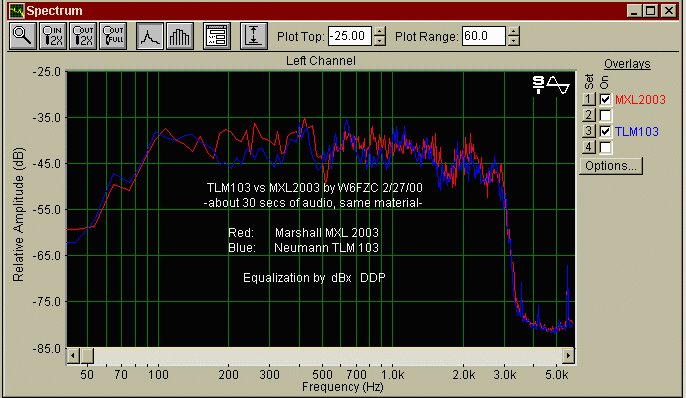Click the Plot Range input field
The height and width of the screenshot is (398, 686).
[483, 36]
